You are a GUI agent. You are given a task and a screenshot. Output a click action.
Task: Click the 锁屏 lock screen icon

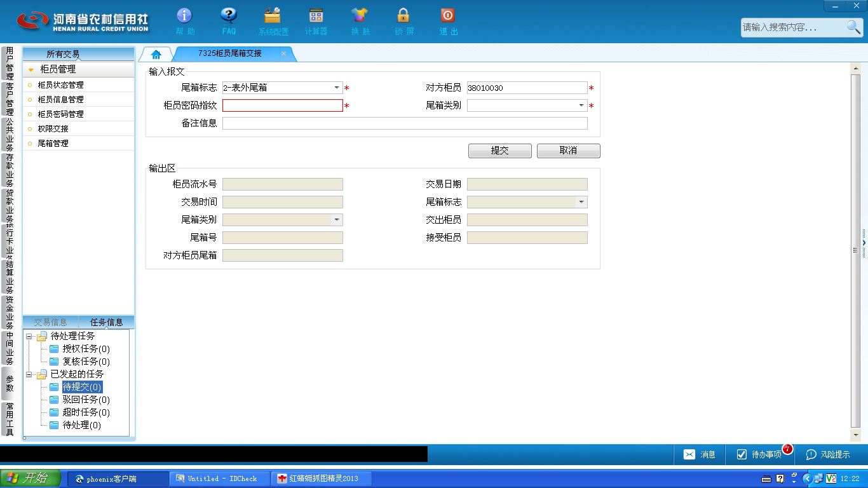click(403, 16)
